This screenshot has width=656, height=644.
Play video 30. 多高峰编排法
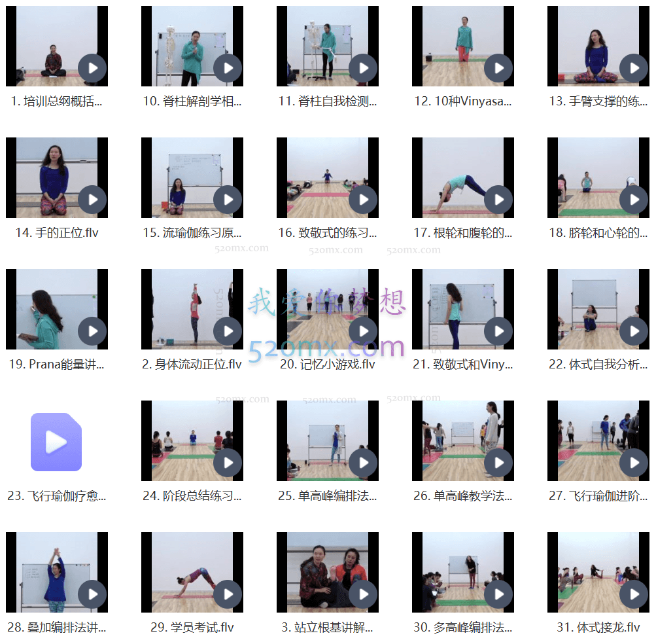click(498, 594)
